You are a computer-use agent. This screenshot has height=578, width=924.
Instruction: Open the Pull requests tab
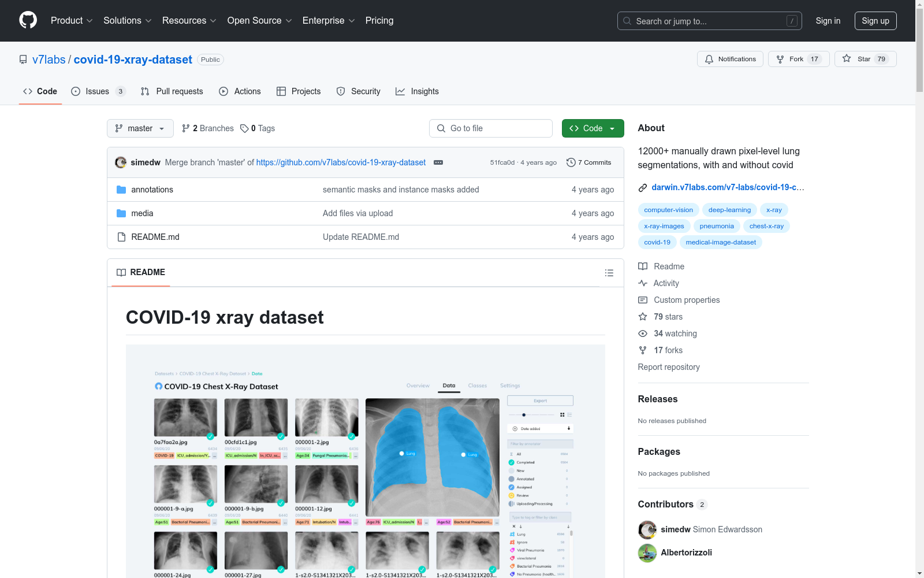(172, 91)
